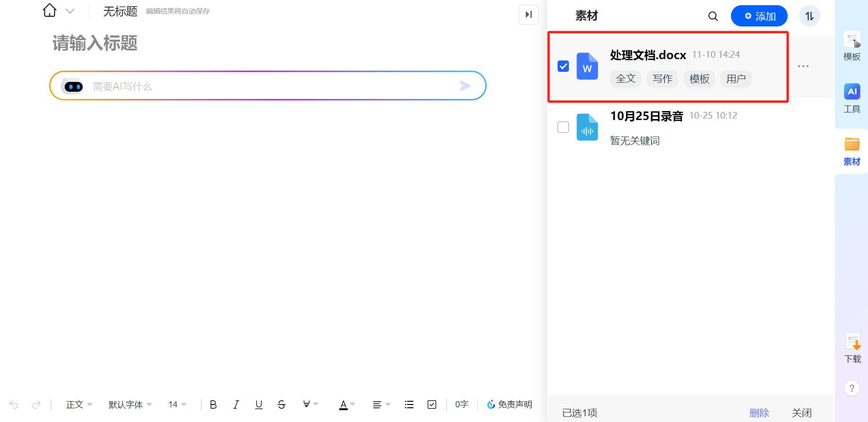
Task: Open the 模板 sidebar panel
Action: [851, 46]
